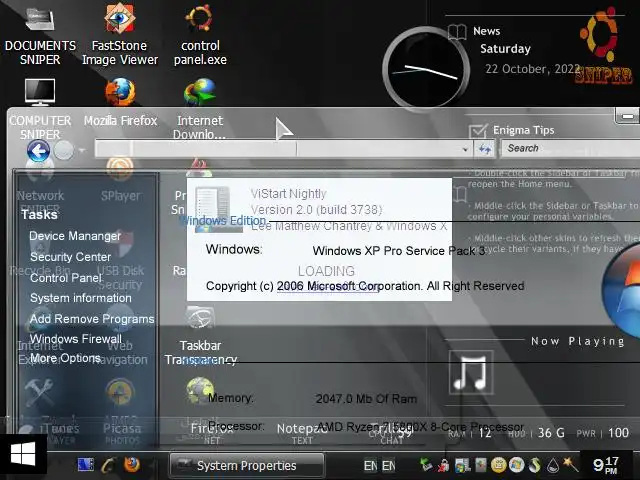The image size is (640, 480).
Task: Click the music note Now Playing icon
Action: [471, 372]
